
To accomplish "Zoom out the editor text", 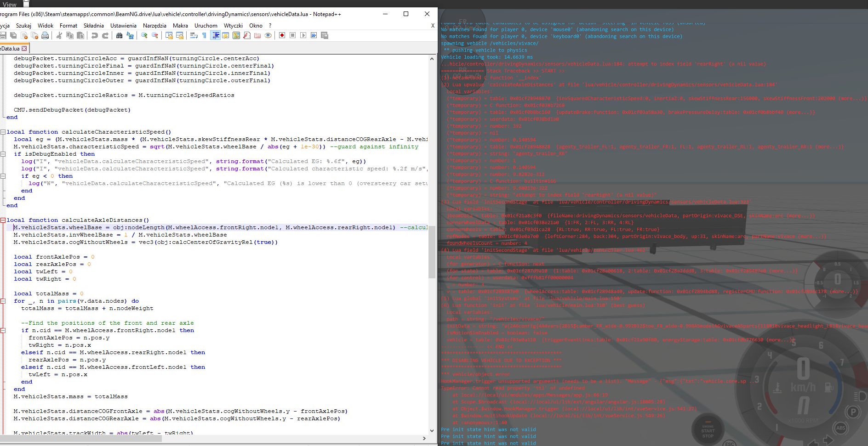I will (x=155, y=35).
